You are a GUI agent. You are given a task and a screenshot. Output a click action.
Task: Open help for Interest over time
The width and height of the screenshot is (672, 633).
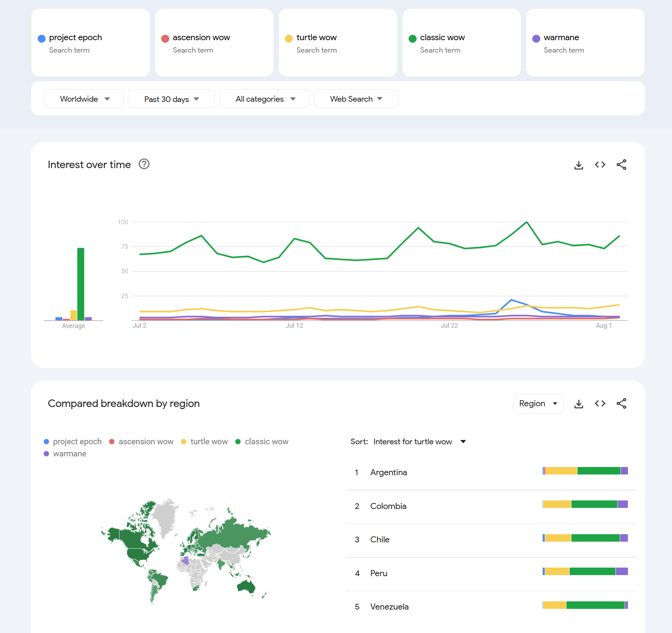[x=144, y=164]
